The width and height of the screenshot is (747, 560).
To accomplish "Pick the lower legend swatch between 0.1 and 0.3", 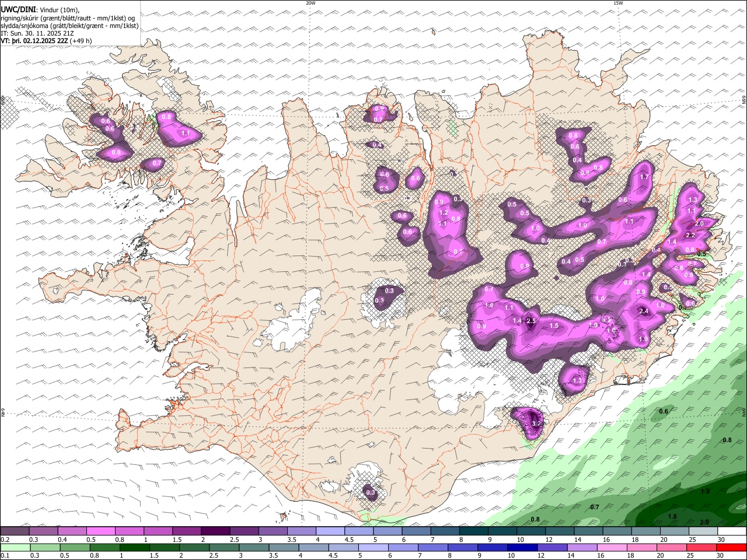I will [x=15, y=547].
